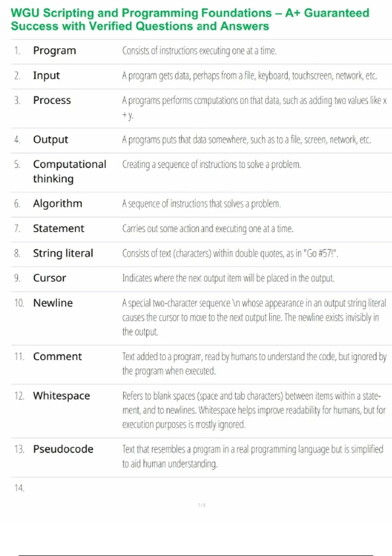The image size is (392, 556).
Task: Select the "Process" term in row 3
Action: point(52,100)
